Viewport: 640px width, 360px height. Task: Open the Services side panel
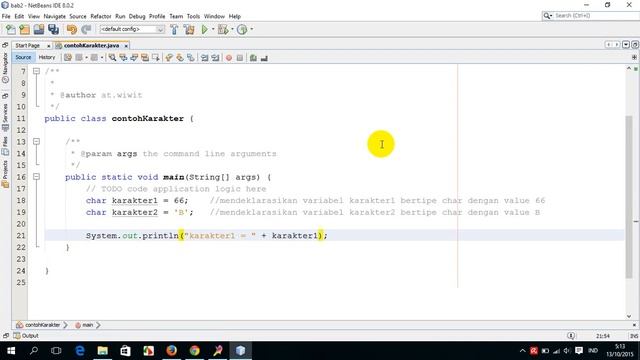coord(5,117)
